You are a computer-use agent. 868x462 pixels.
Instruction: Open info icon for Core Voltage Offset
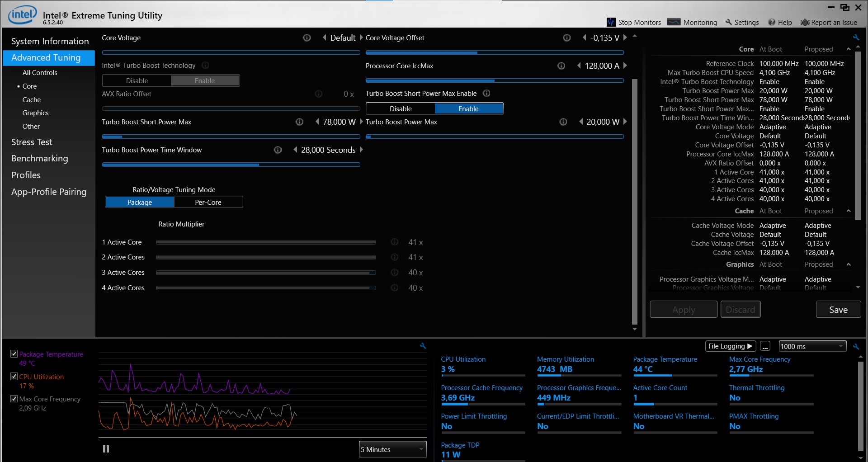566,38
